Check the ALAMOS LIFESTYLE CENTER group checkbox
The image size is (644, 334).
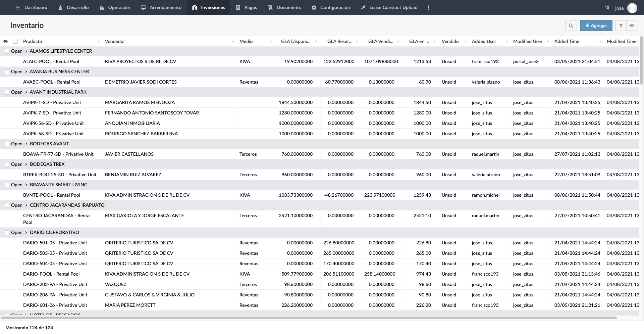(x=7, y=51)
